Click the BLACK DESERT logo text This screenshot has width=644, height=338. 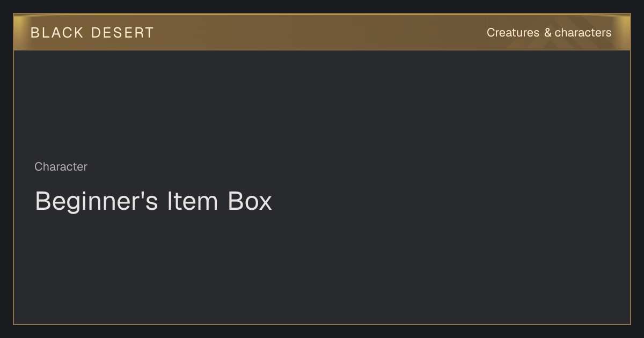[92, 33]
